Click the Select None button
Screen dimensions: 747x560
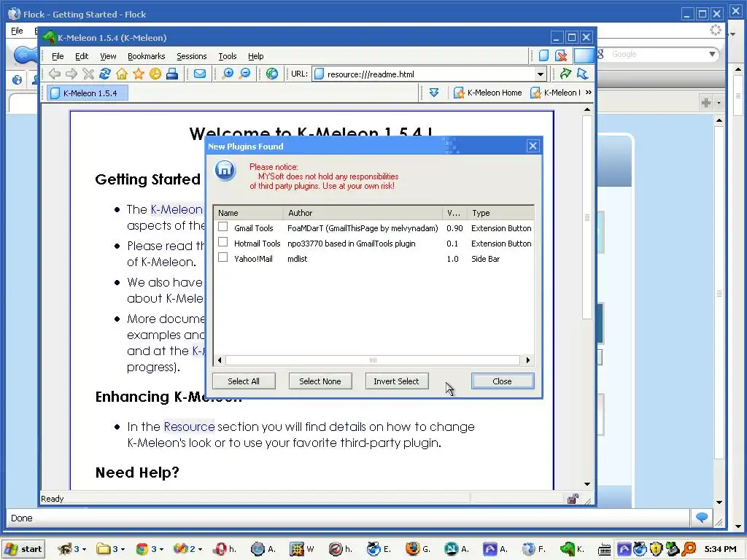320,381
